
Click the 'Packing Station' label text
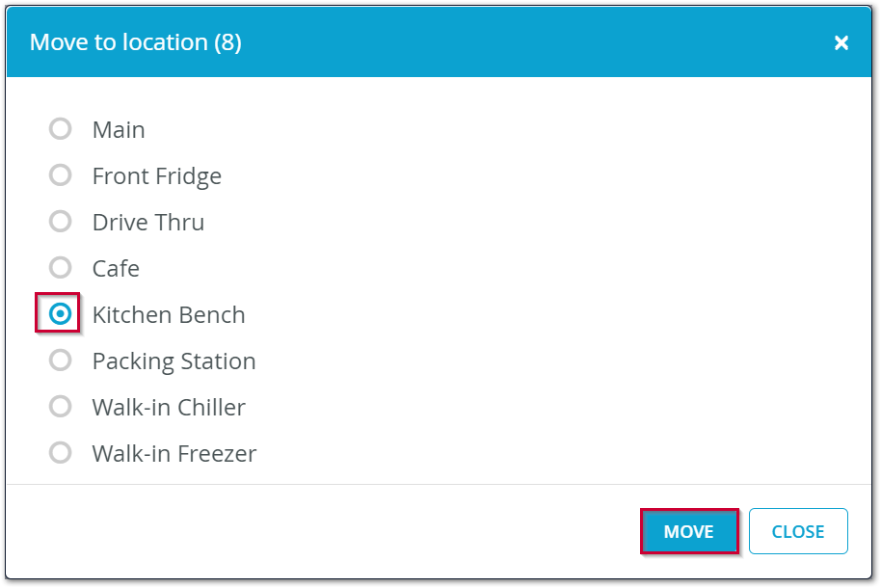(x=174, y=361)
